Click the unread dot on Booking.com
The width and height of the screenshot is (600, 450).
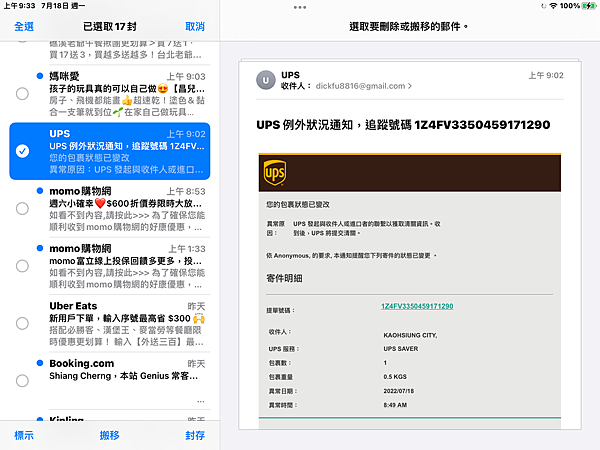coord(39,363)
